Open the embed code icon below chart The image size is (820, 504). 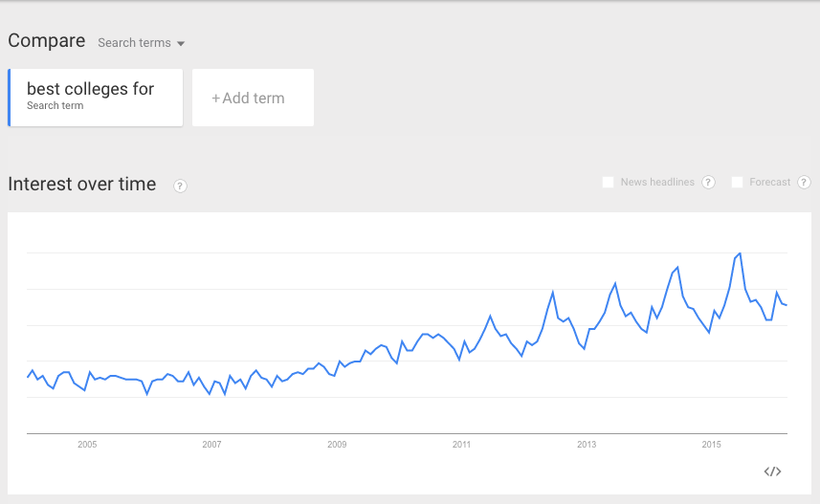[x=773, y=471]
